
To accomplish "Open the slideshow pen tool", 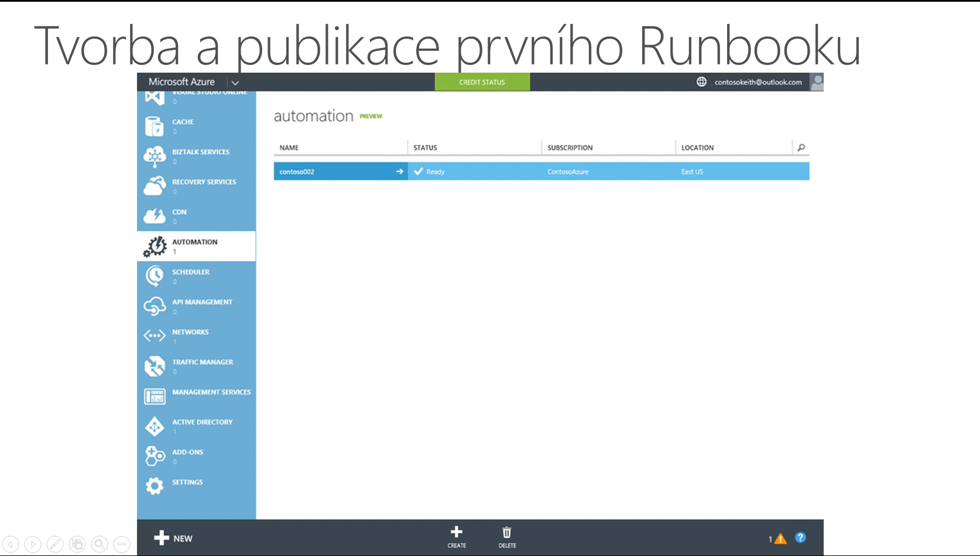I will pos(55,544).
